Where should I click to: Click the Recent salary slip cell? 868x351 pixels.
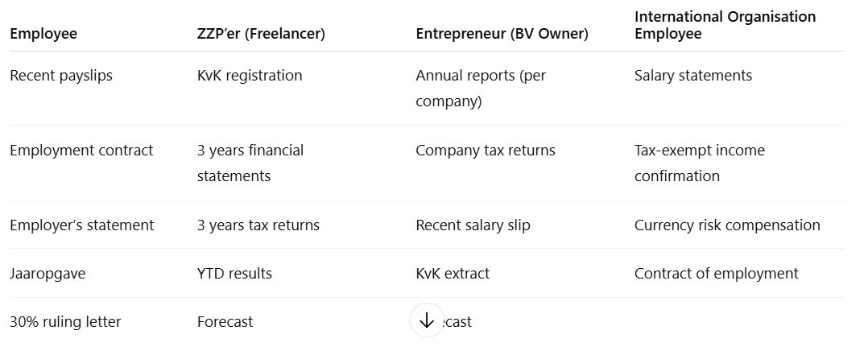[x=473, y=225]
